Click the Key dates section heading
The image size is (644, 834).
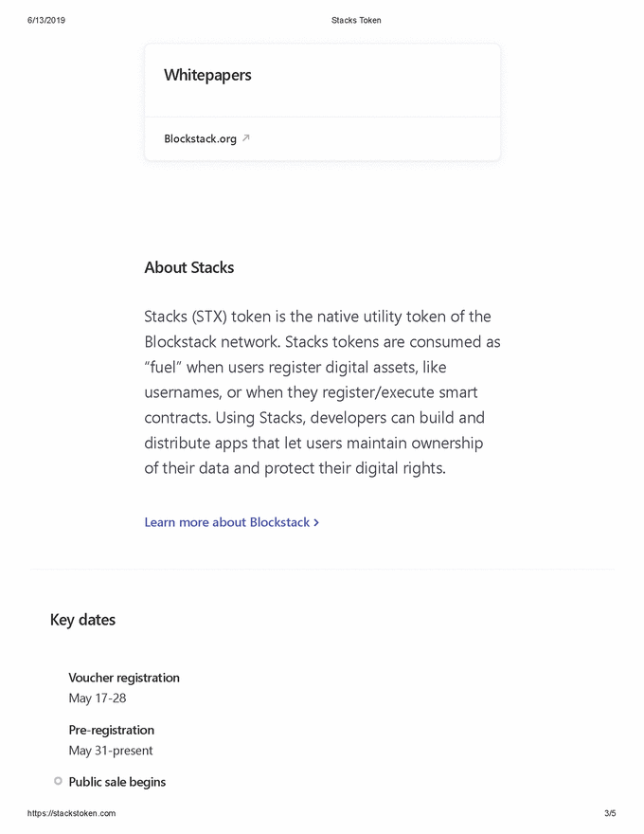[x=82, y=620]
